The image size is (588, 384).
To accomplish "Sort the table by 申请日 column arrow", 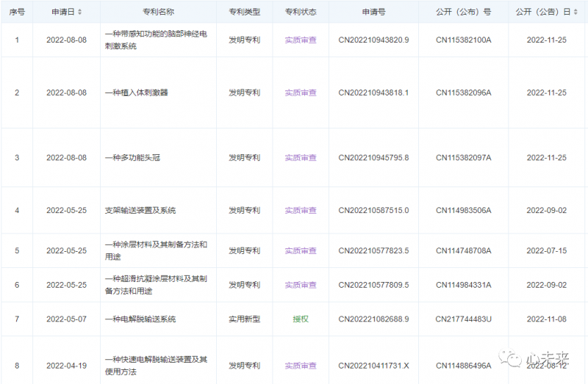I will click(x=79, y=12).
